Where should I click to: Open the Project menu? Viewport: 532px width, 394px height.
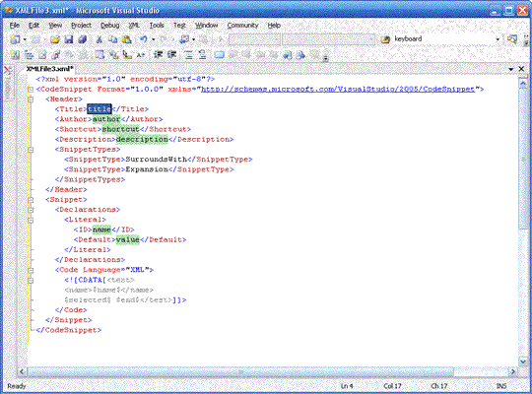pyautogui.click(x=81, y=26)
